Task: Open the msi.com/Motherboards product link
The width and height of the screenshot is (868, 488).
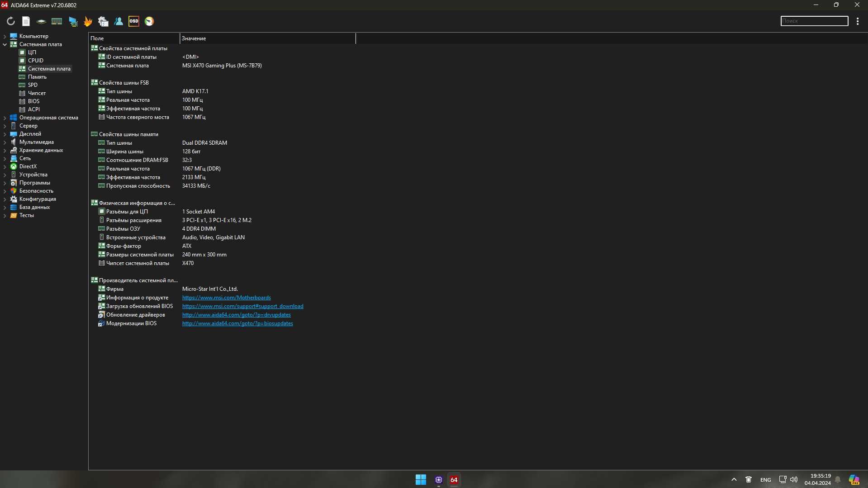Action: [226, 298]
